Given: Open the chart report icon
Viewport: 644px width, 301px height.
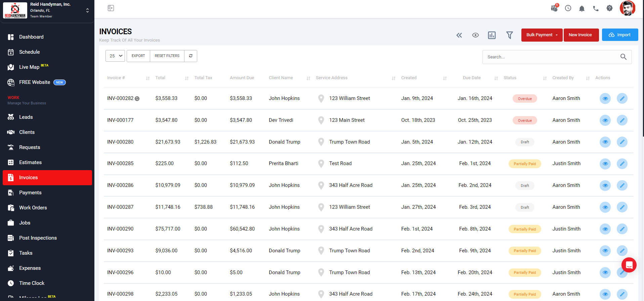Looking at the screenshot, I should (x=491, y=35).
